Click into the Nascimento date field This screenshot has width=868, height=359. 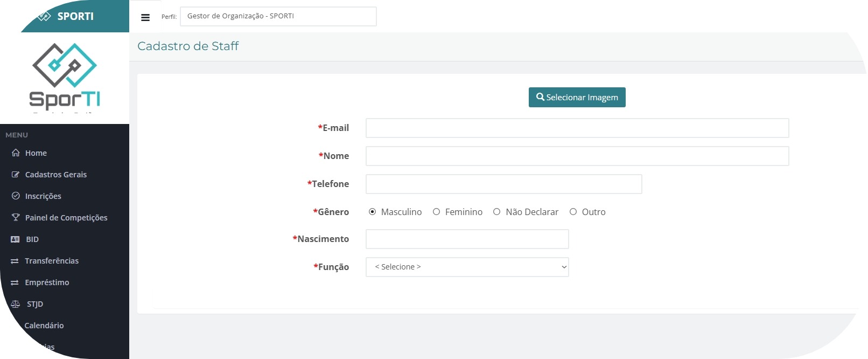point(467,239)
